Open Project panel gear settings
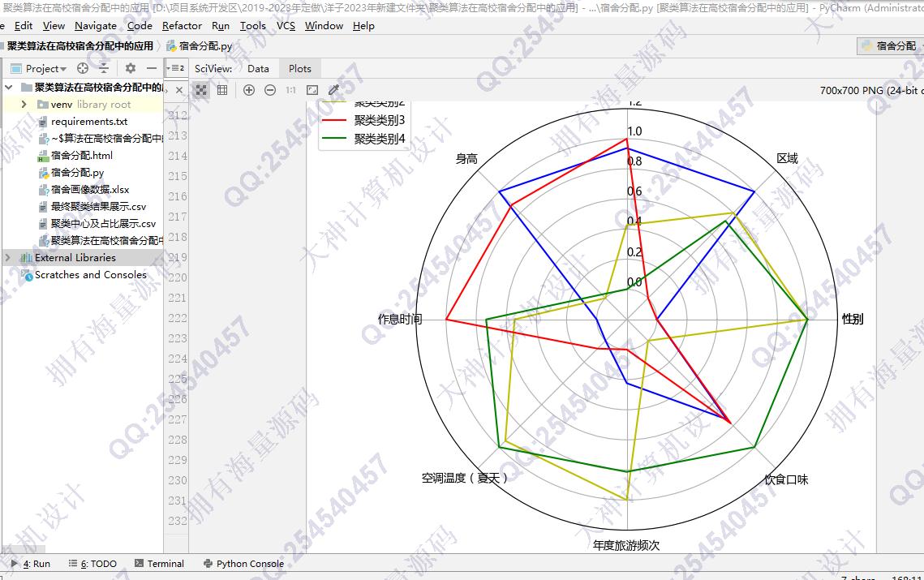Viewport: 924px width, 580px height. point(131,69)
